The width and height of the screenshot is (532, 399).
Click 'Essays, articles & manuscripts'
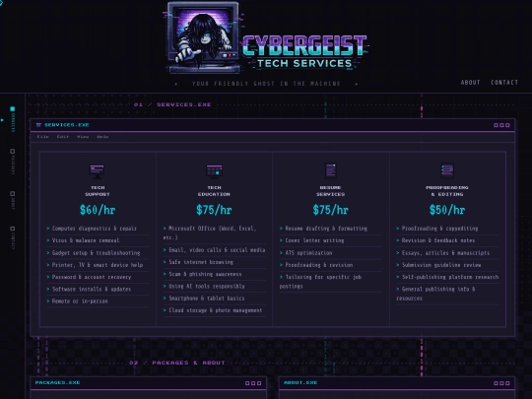pos(445,253)
